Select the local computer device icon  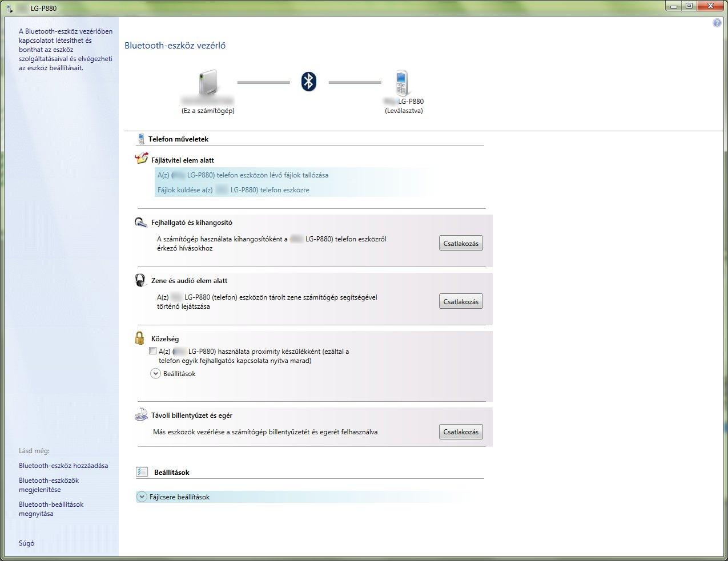208,82
